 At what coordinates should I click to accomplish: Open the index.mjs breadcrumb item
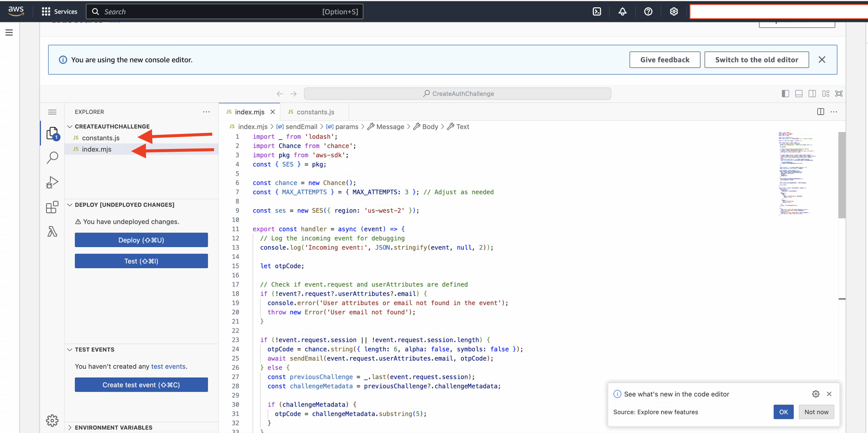coord(248,127)
